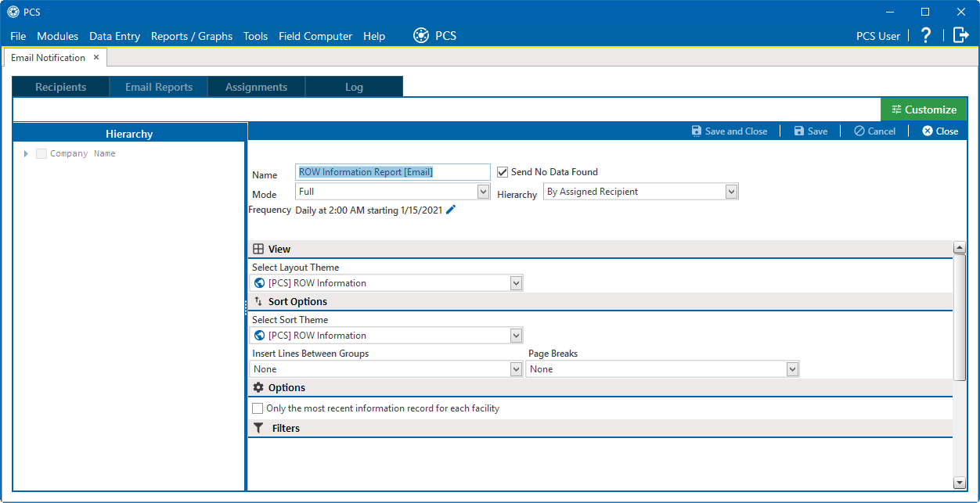
Task: Click the View section grid icon
Action: [x=258, y=249]
